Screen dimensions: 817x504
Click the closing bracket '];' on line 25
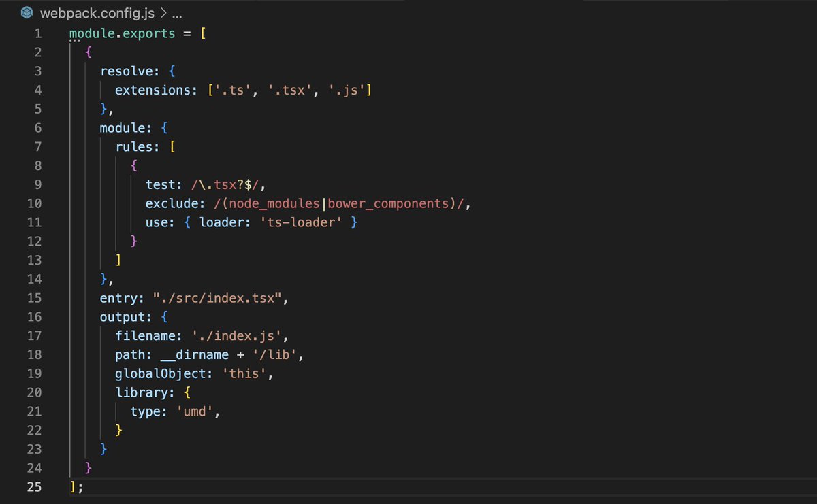pyautogui.click(x=76, y=487)
